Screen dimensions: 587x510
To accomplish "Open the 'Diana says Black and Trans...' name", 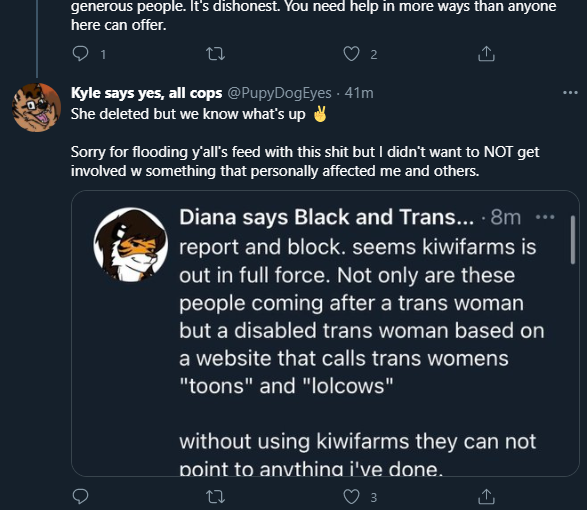I will tap(326, 217).
